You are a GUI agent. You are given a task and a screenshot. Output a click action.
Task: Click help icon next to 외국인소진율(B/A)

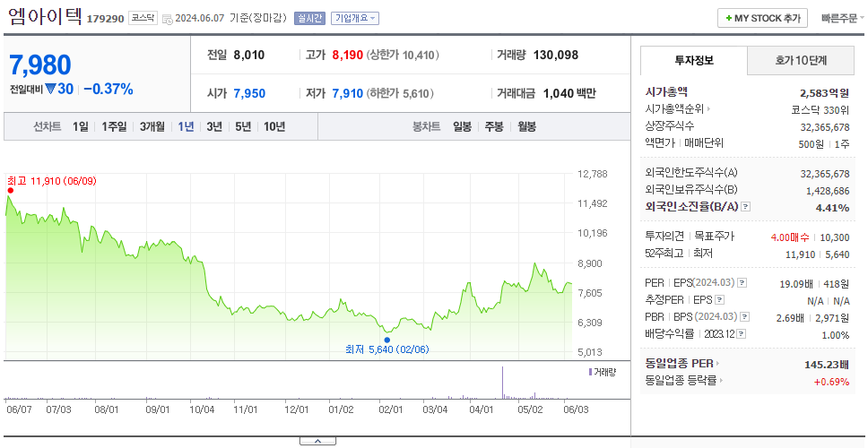[x=746, y=207]
